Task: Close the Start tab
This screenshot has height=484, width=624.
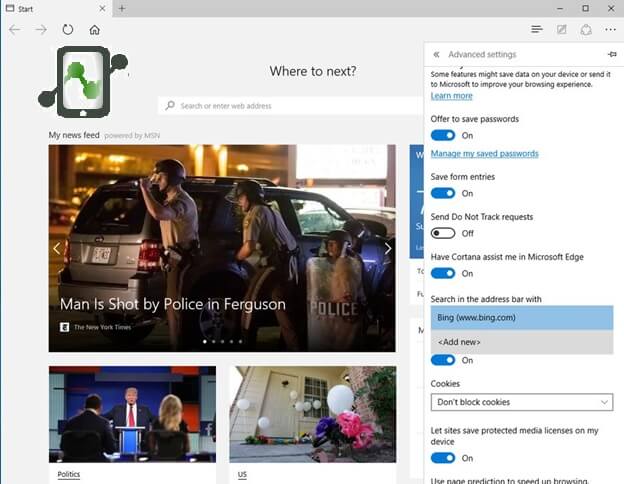Action: [102, 8]
